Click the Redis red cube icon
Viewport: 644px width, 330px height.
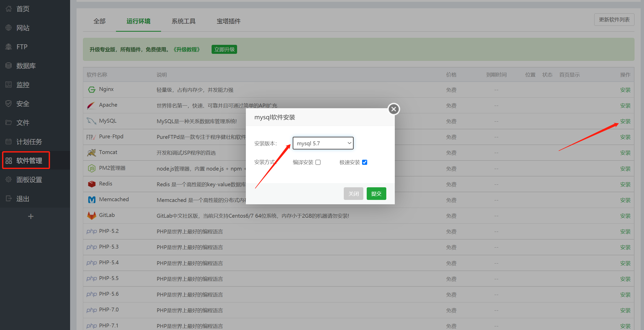point(91,184)
